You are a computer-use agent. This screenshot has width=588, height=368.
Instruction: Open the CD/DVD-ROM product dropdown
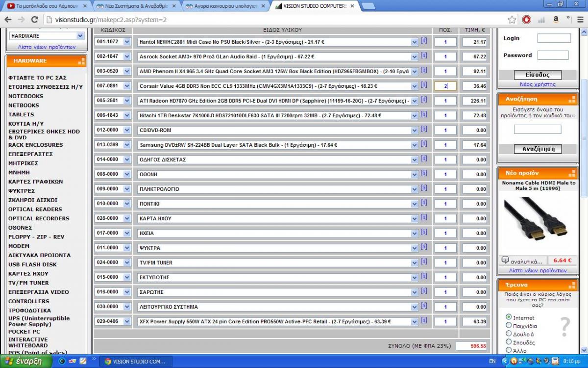pos(278,130)
